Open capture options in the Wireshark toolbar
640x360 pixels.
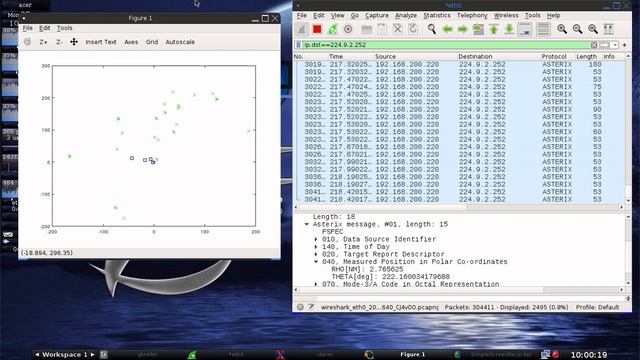click(348, 29)
